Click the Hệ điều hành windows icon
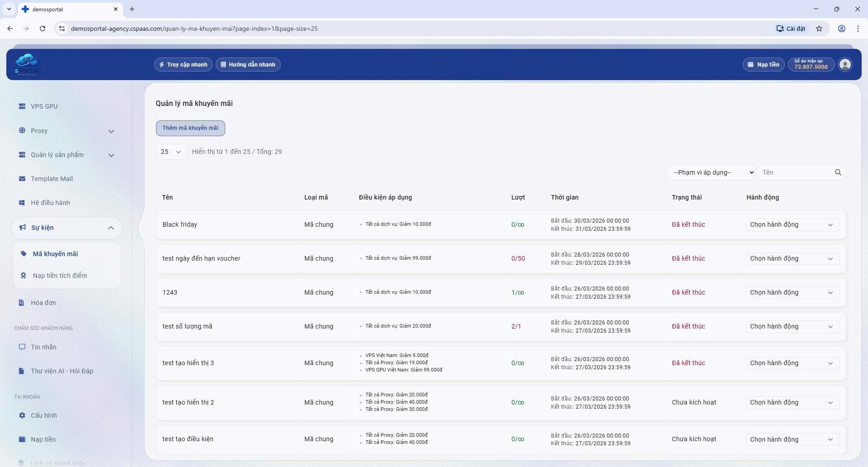Viewport: 868px width, 467px height. [x=22, y=203]
